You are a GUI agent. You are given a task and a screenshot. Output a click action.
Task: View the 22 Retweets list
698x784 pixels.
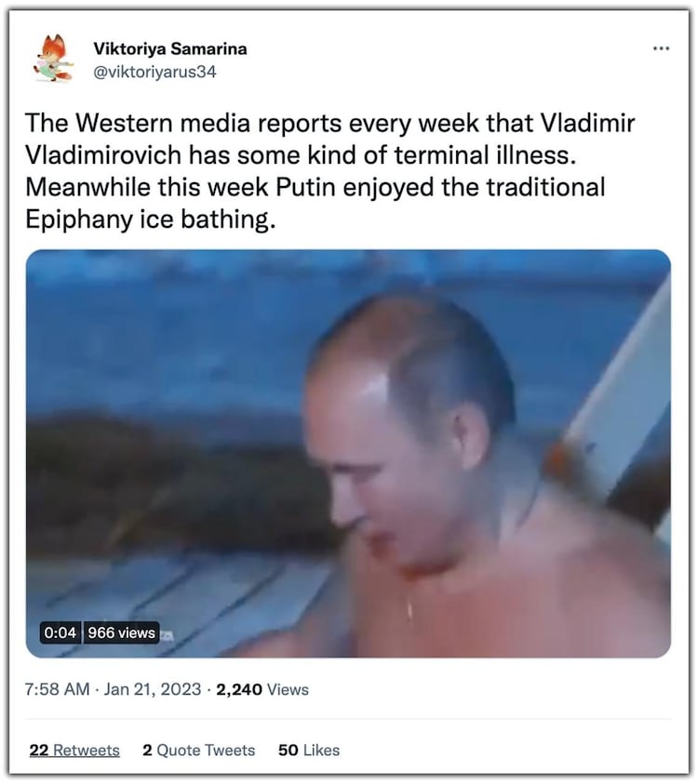pos(74,750)
